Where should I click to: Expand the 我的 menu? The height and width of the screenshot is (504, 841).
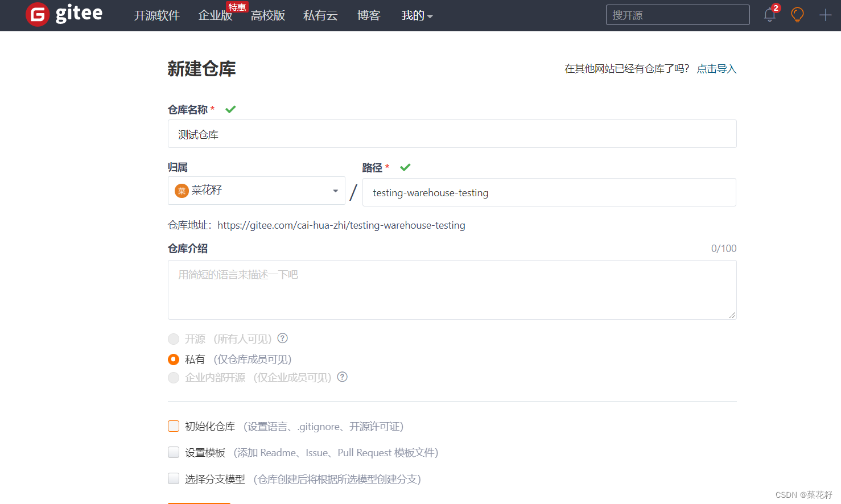[417, 15]
